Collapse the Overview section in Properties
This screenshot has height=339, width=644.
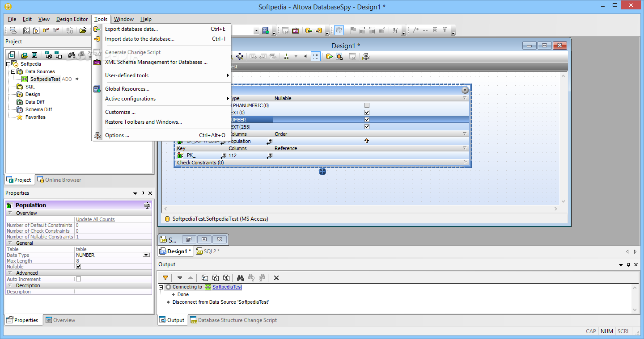tap(10, 213)
